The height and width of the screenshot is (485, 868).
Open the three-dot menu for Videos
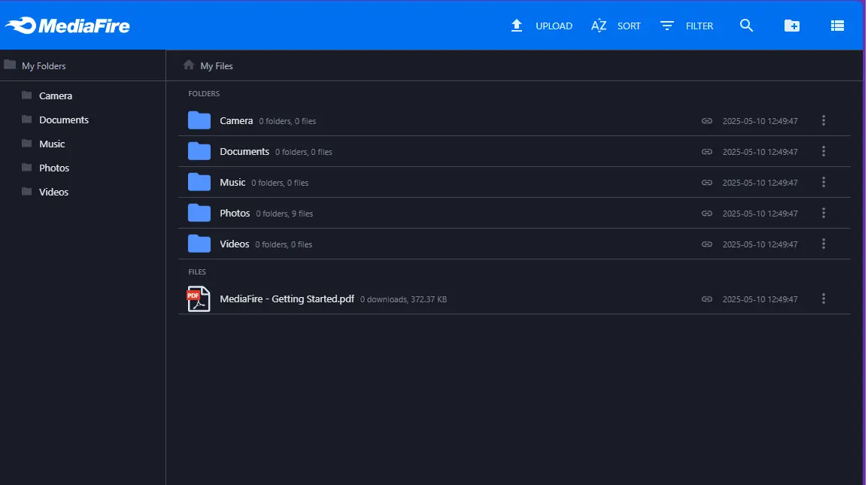[x=824, y=244]
